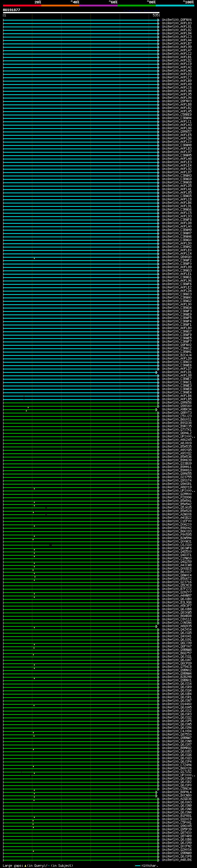Click the cyan alignment bar for UniRef100_Q9FNV4
197x868 pixels.
point(81,20)
